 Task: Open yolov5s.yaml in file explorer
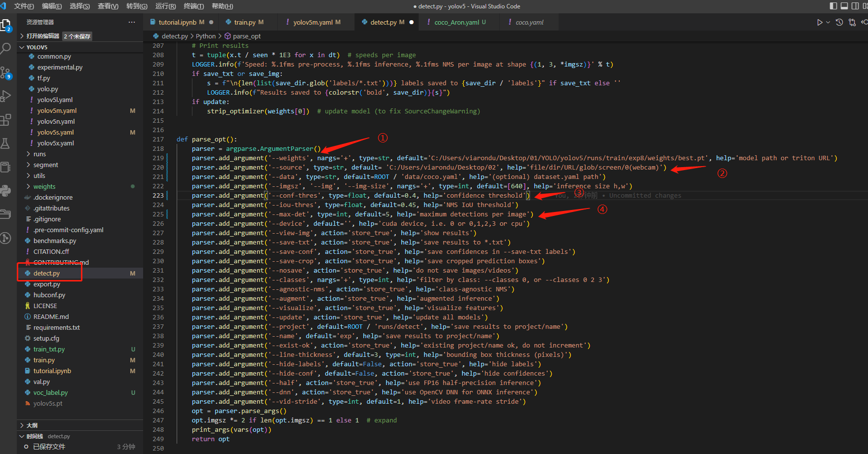[x=55, y=132]
